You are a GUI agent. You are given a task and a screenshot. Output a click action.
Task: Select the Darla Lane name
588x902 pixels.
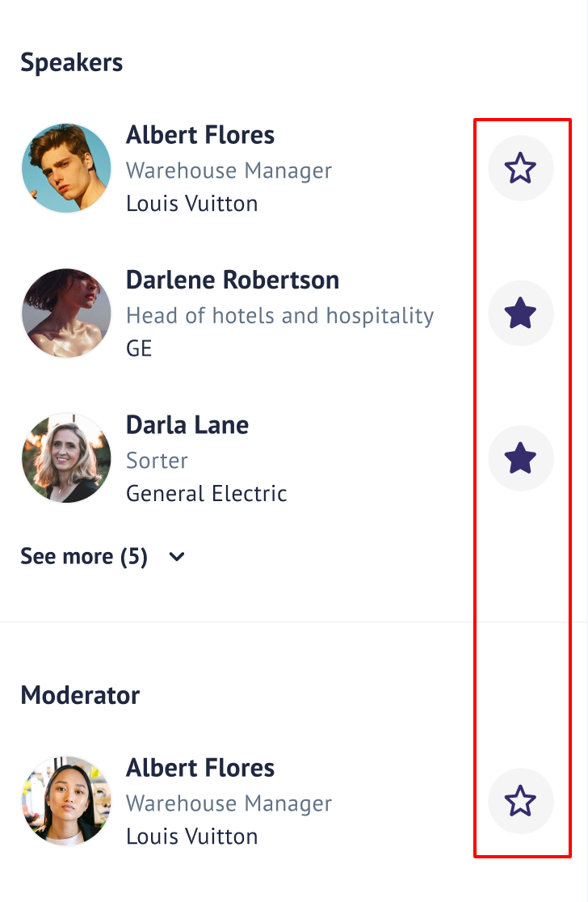[x=187, y=425]
